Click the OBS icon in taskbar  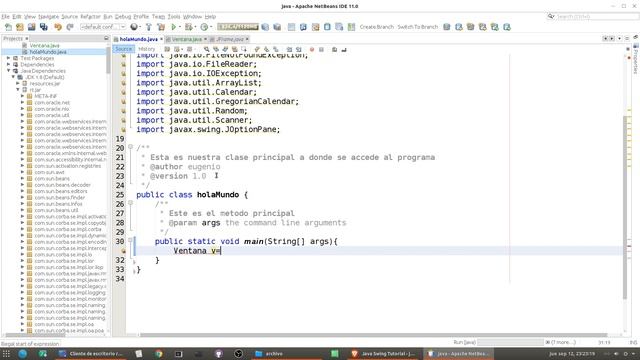[x=239, y=353]
